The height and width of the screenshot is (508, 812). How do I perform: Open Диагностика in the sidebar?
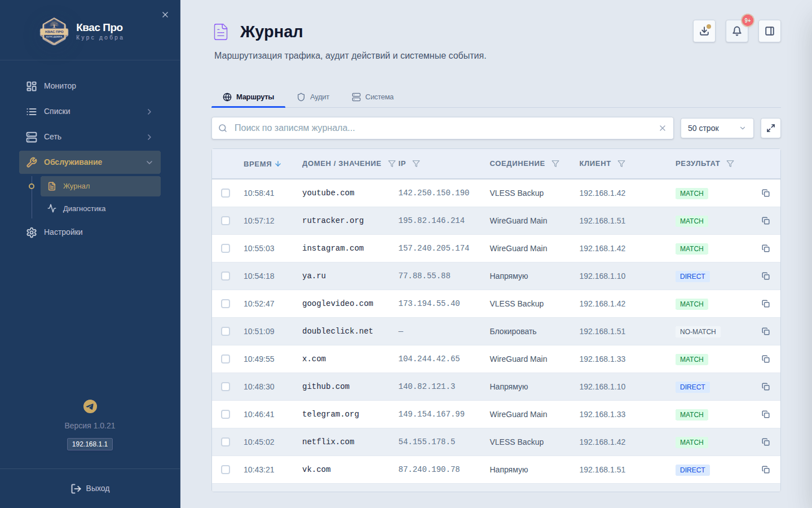click(x=100, y=209)
